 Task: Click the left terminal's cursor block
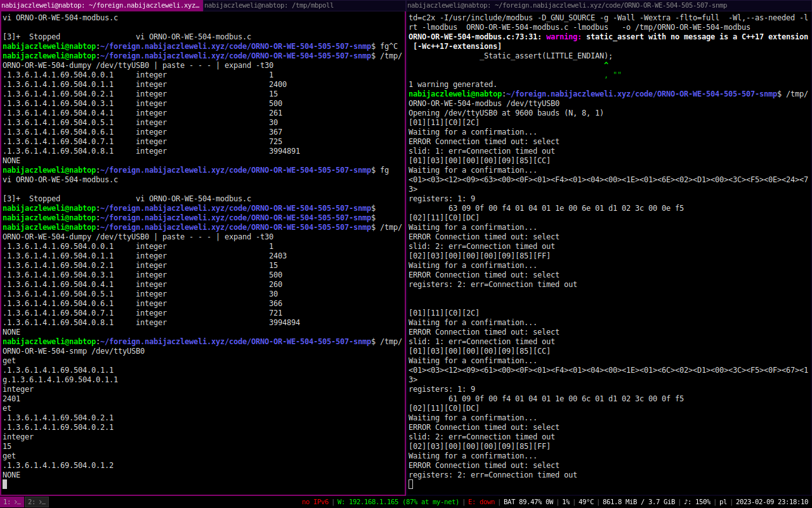[5, 485]
